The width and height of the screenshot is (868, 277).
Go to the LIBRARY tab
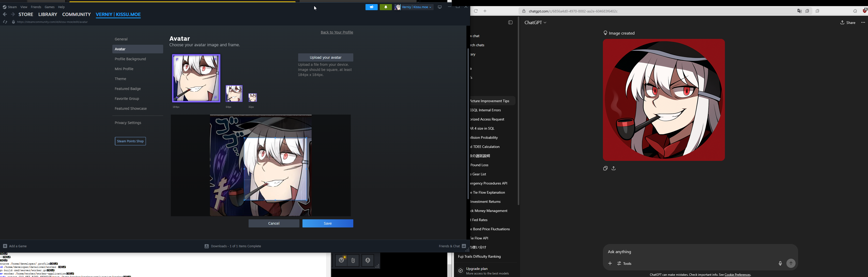tap(48, 14)
